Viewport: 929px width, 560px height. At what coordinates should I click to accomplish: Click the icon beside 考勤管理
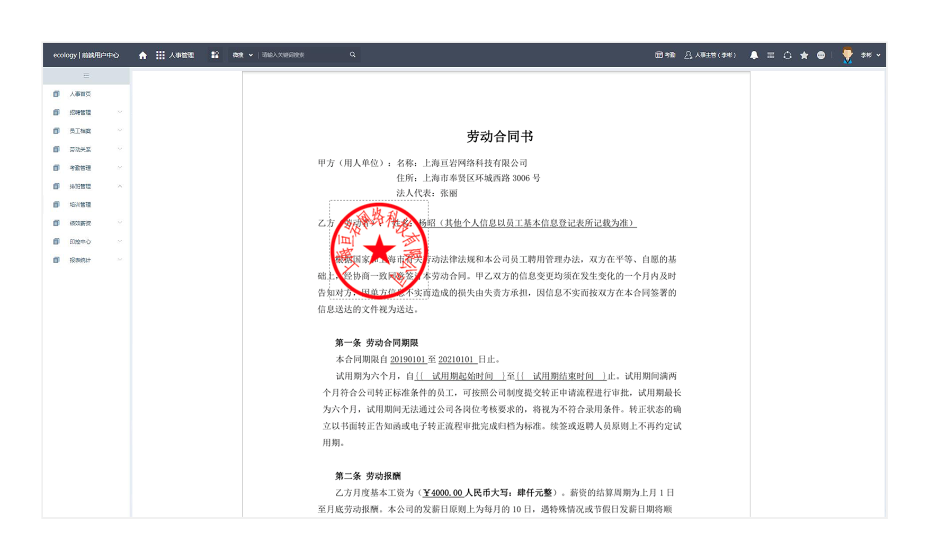[56, 168]
